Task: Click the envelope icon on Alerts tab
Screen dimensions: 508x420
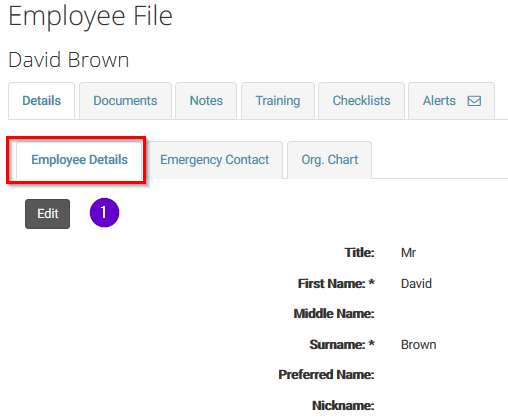Action: [x=474, y=101]
